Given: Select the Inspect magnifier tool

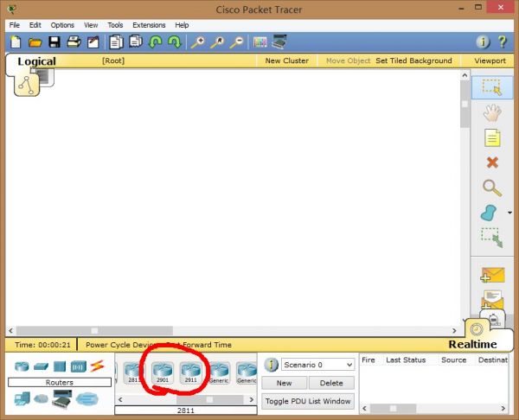Looking at the screenshot, I should click(492, 188).
